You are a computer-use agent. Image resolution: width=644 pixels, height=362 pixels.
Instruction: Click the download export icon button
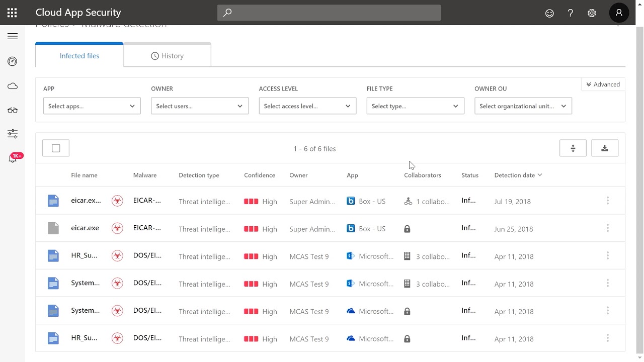(605, 148)
